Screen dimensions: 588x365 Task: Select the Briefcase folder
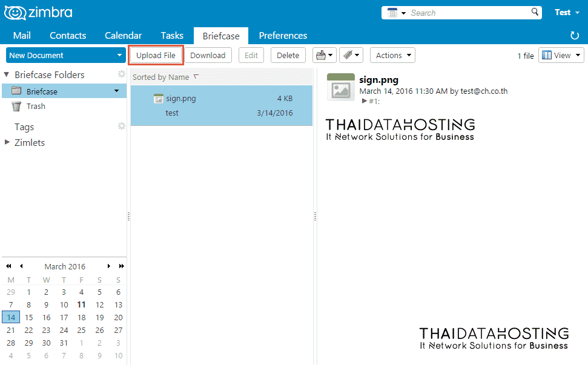[x=64, y=91]
